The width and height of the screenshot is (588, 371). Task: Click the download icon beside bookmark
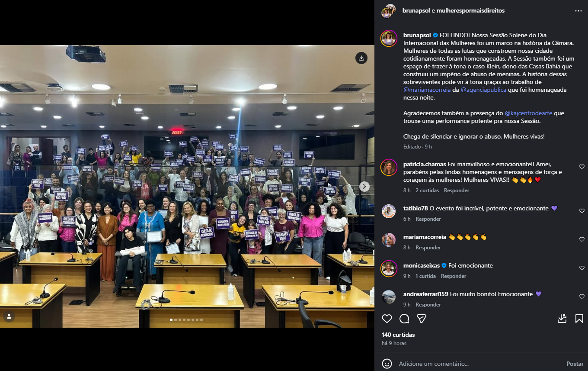[562, 319]
